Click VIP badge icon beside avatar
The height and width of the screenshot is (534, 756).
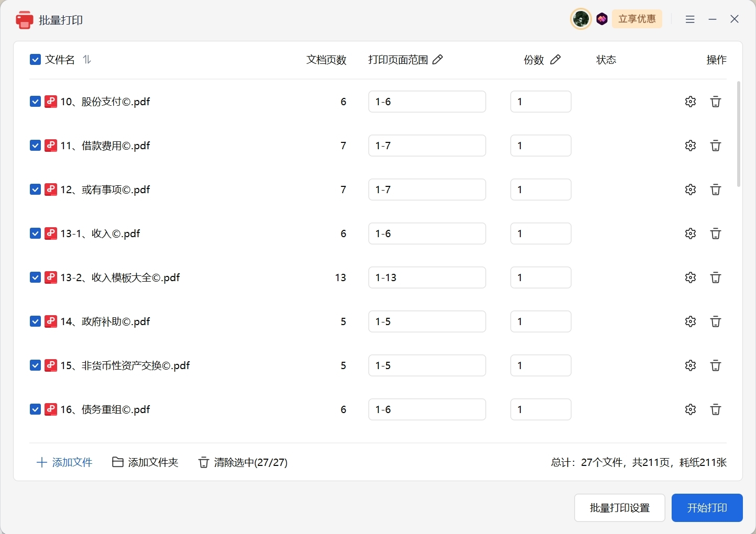point(602,19)
